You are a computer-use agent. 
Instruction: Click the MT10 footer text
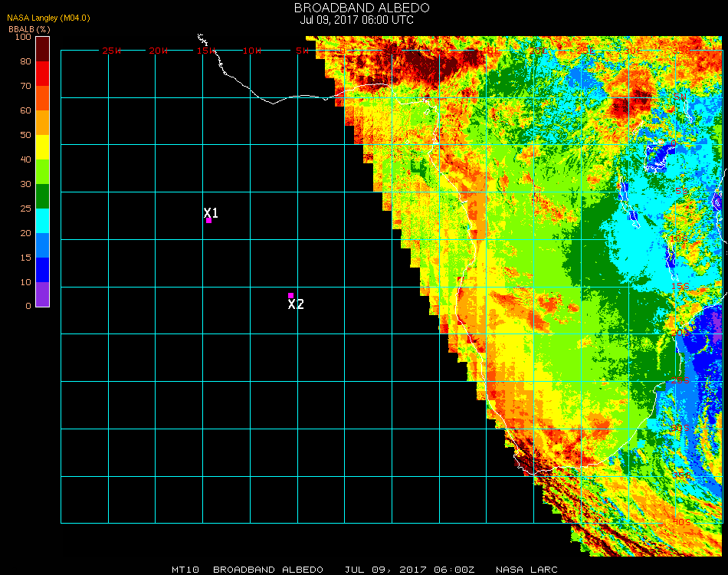tap(185, 570)
